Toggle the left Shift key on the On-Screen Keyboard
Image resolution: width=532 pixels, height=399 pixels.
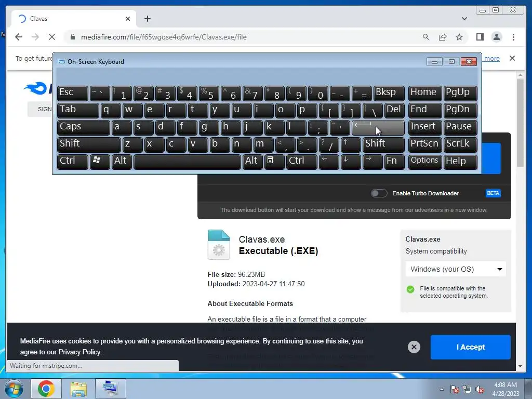(89, 144)
